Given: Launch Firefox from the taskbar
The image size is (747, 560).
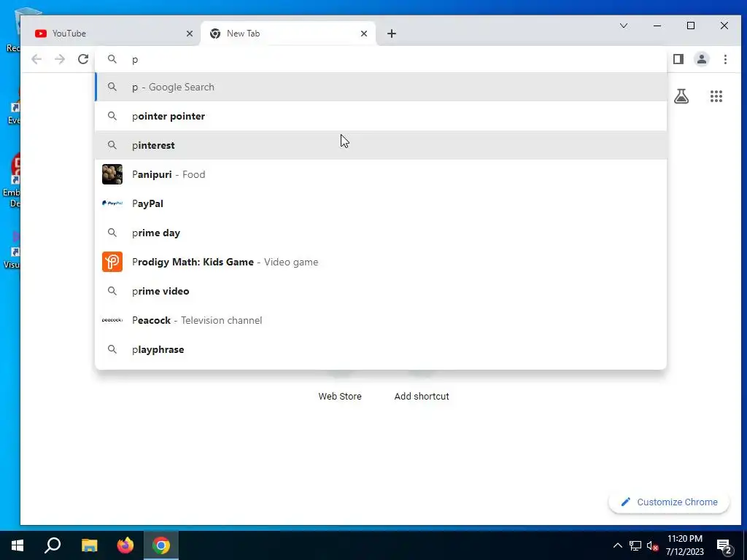Looking at the screenshot, I should pyautogui.click(x=125, y=545).
